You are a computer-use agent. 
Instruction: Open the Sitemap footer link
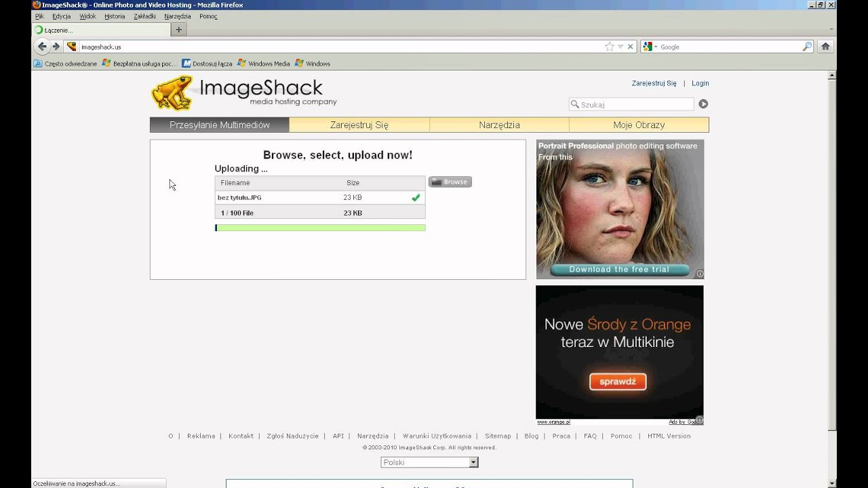(x=498, y=436)
